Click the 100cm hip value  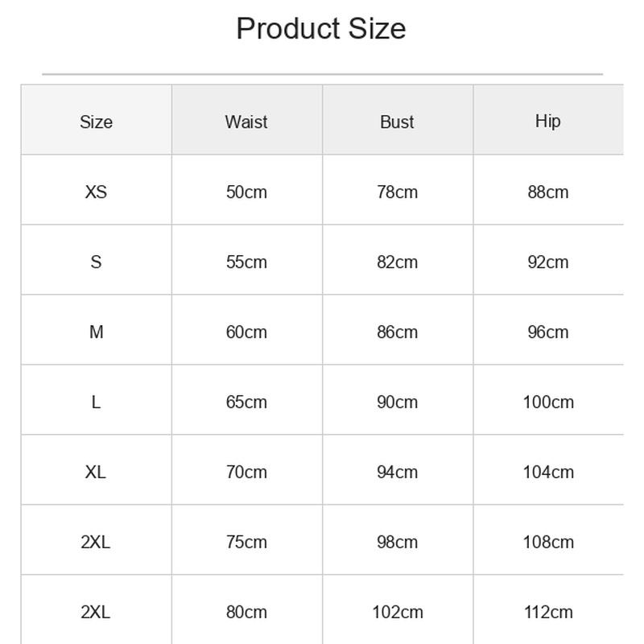point(548,402)
